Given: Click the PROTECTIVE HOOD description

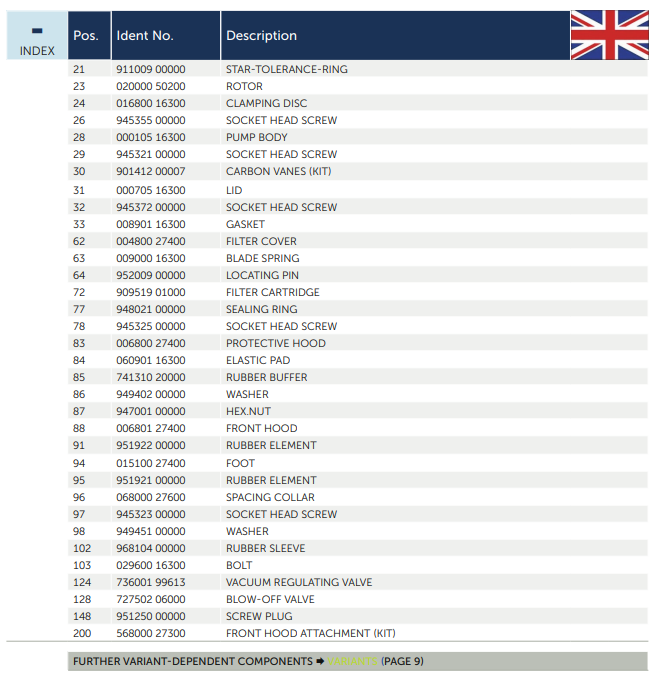Looking at the screenshot, I should pos(275,344).
